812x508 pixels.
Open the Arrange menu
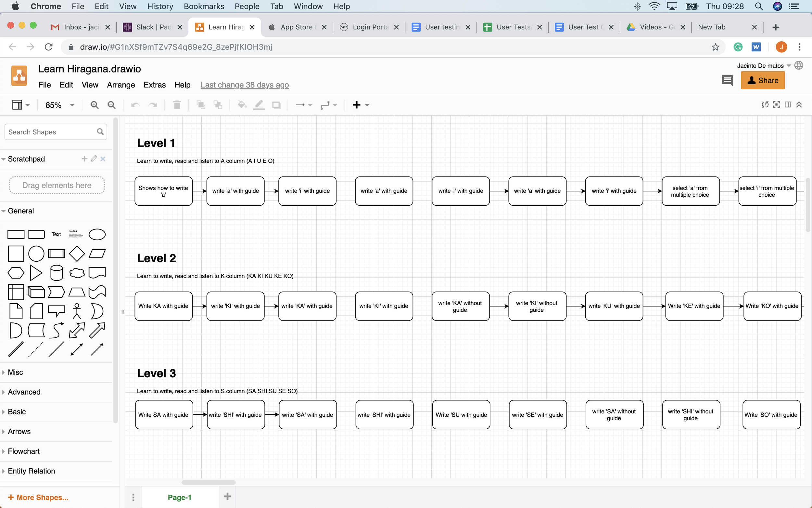click(x=121, y=85)
